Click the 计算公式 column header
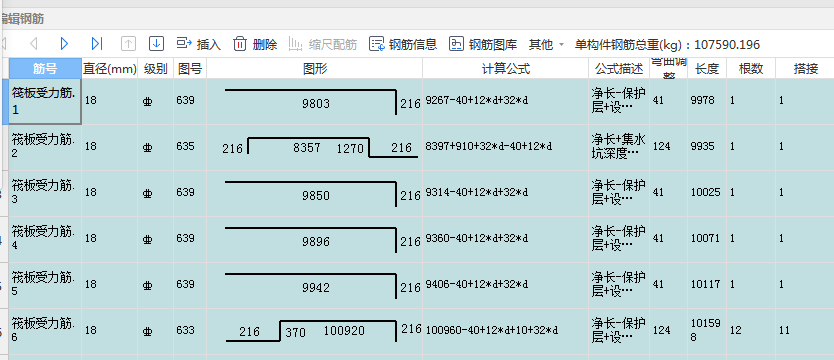 click(505, 69)
